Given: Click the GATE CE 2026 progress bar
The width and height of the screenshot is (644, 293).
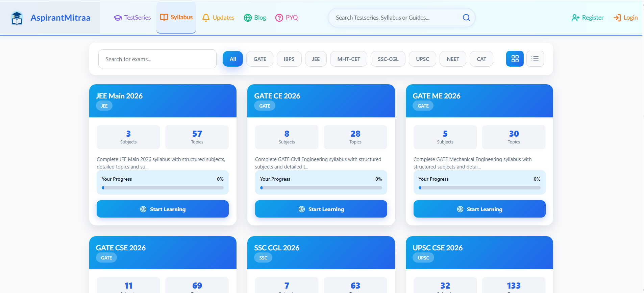Looking at the screenshot, I should pyautogui.click(x=321, y=188).
